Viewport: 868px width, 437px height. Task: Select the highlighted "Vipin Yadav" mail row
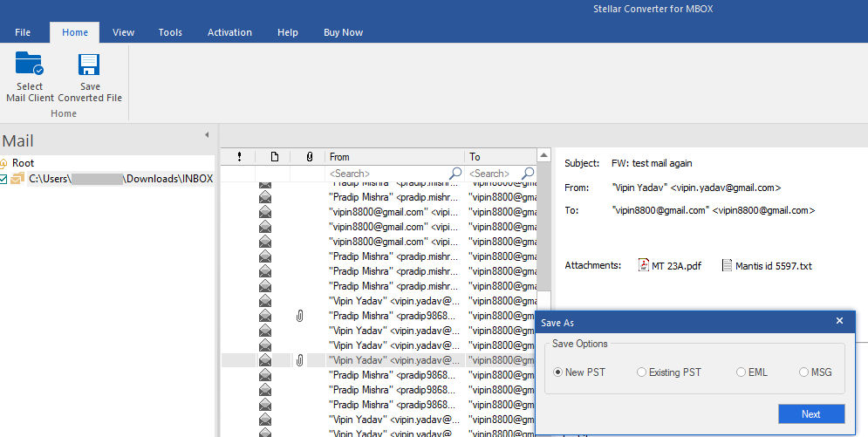point(379,360)
